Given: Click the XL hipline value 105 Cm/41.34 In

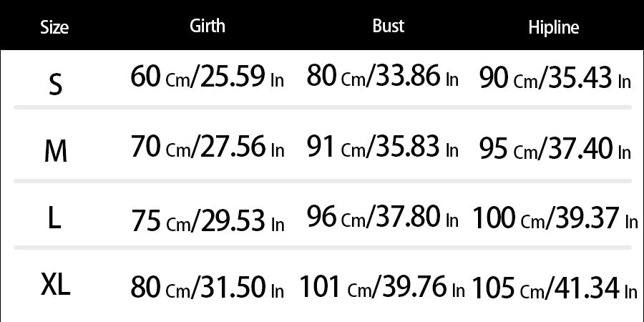Looking at the screenshot, I should pyautogui.click(x=555, y=288).
